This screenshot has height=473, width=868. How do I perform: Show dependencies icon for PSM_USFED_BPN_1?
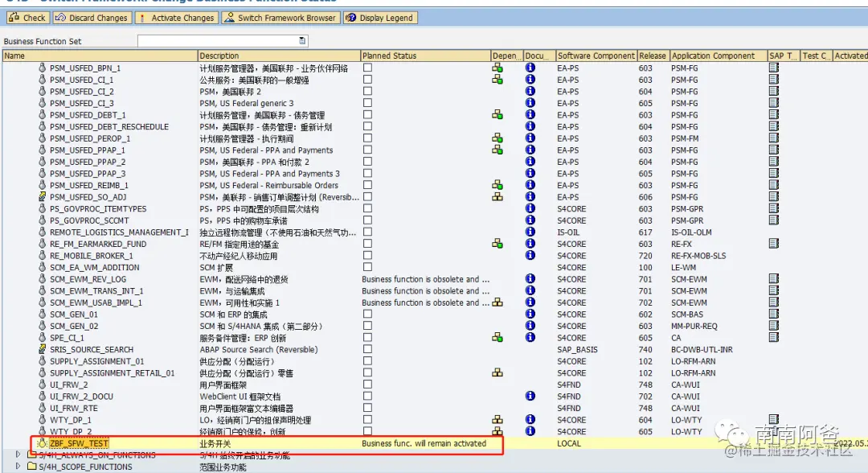(497, 68)
